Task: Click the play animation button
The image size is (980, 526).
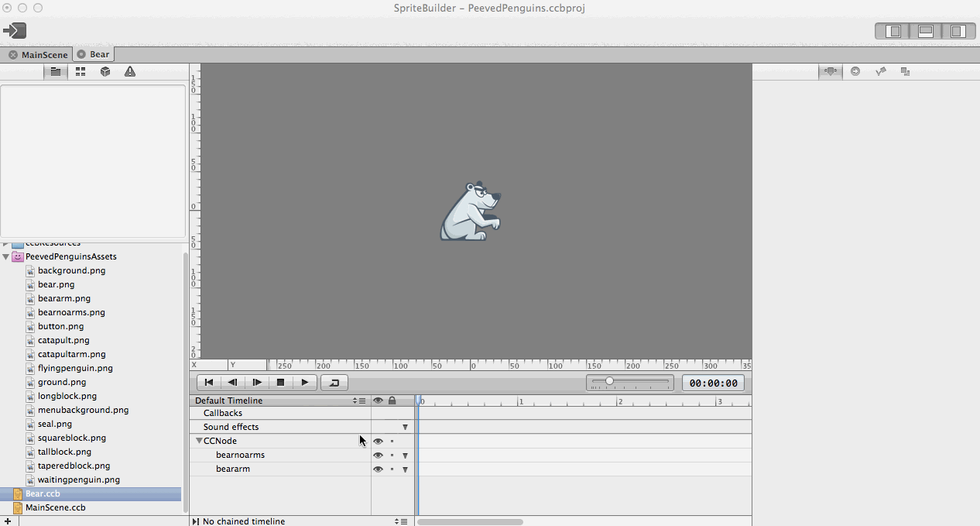Action: point(305,382)
